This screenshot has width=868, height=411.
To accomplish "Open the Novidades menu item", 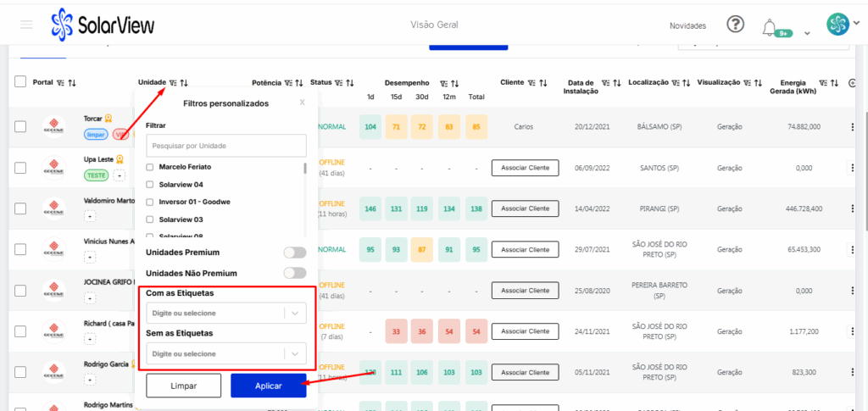I will [687, 25].
